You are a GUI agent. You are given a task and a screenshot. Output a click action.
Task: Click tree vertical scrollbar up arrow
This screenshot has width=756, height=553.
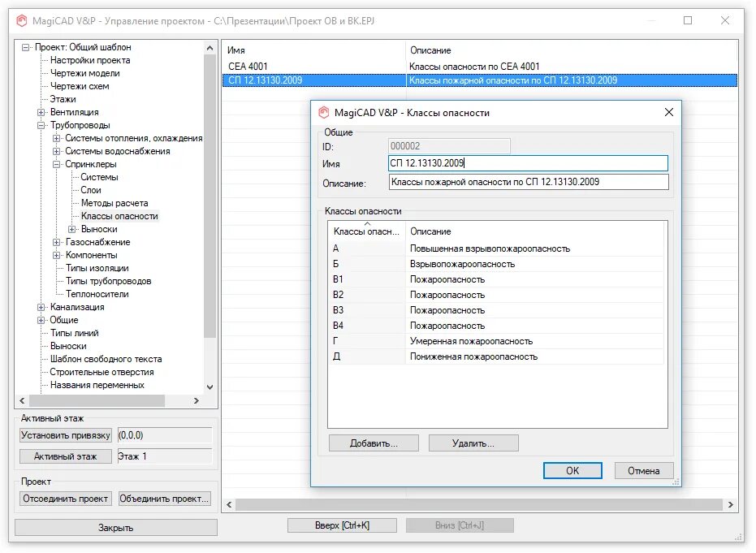(x=210, y=48)
